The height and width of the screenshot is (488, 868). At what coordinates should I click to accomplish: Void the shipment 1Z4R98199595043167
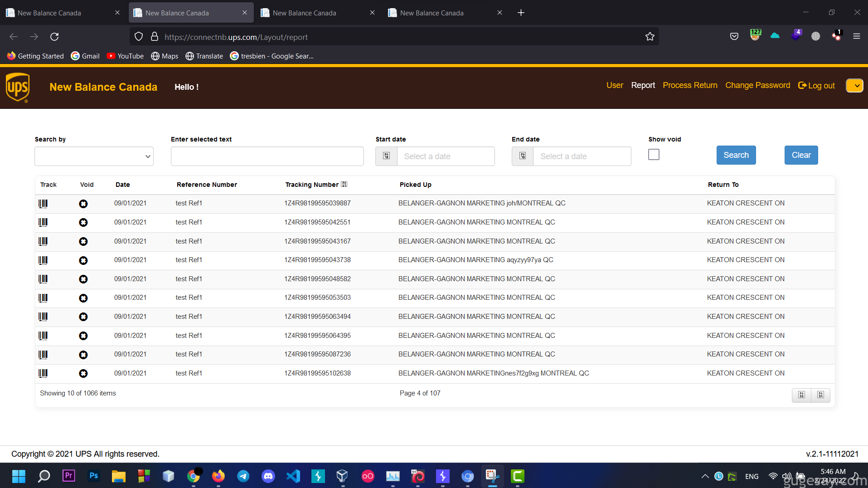tap(83, 241)
